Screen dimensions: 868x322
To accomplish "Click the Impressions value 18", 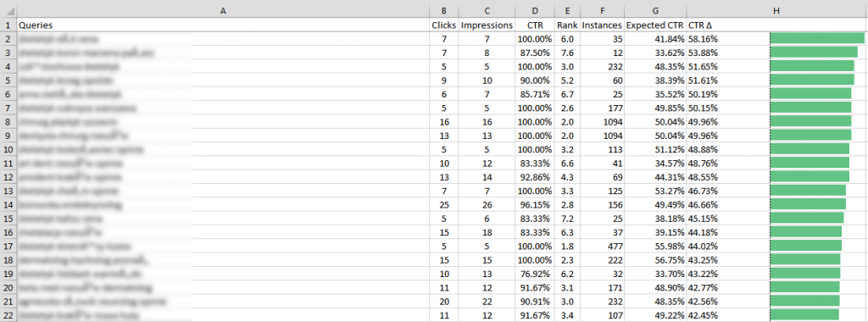I will [x=487, y=232].
